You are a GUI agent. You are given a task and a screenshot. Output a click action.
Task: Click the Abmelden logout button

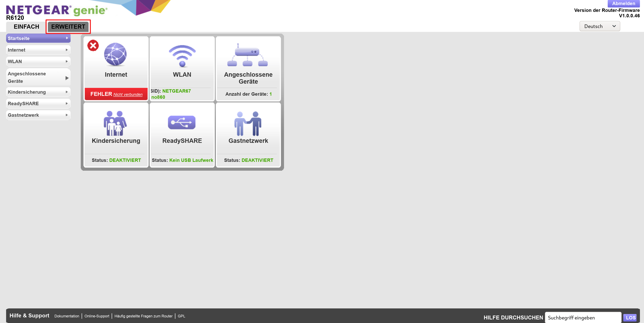point(623,4)
